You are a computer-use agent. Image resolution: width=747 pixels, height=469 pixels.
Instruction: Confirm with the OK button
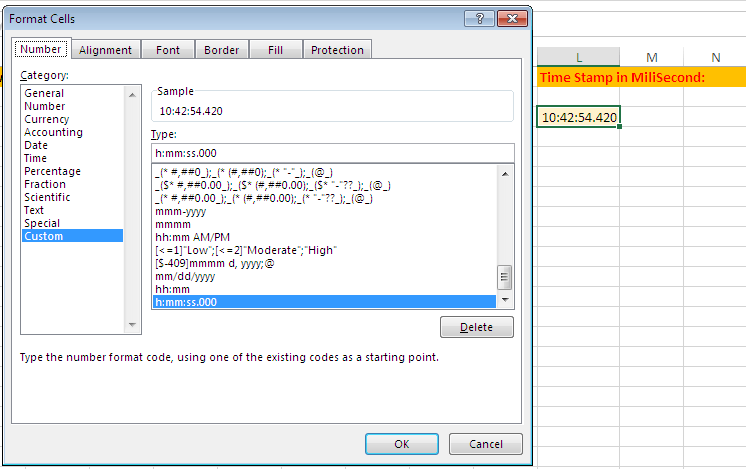(402, 444)
